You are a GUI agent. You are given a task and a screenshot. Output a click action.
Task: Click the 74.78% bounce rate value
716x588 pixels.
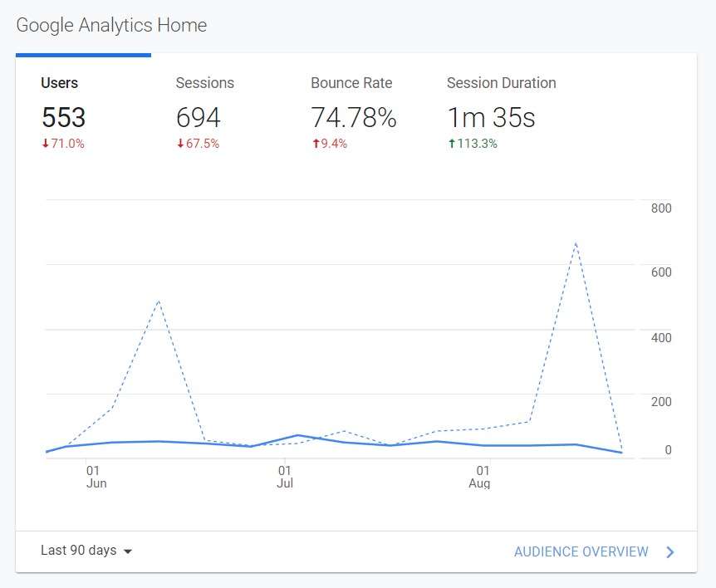(354, 117)
